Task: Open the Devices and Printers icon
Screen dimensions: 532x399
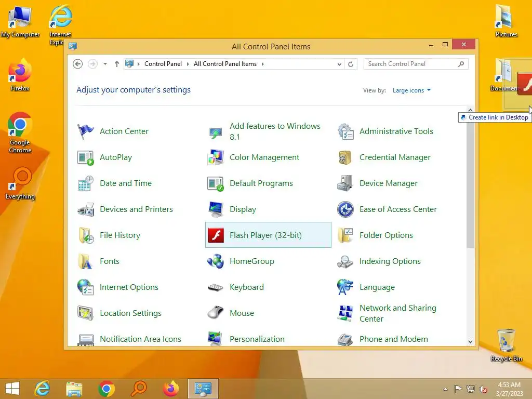Action: pos(85,209)
